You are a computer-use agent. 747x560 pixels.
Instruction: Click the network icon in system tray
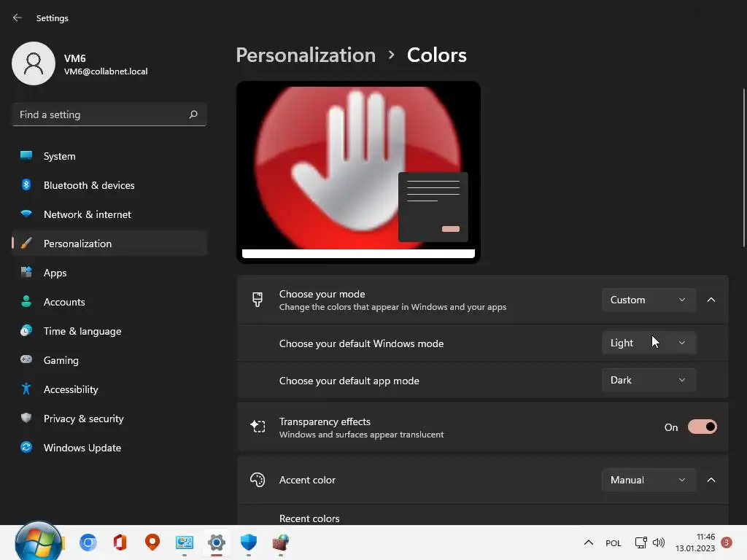click(x=640, y=542)
